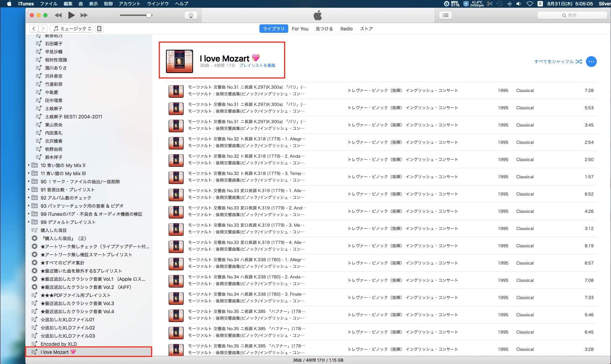Click the Play button

pyautogui.click(x=71, y=15)
